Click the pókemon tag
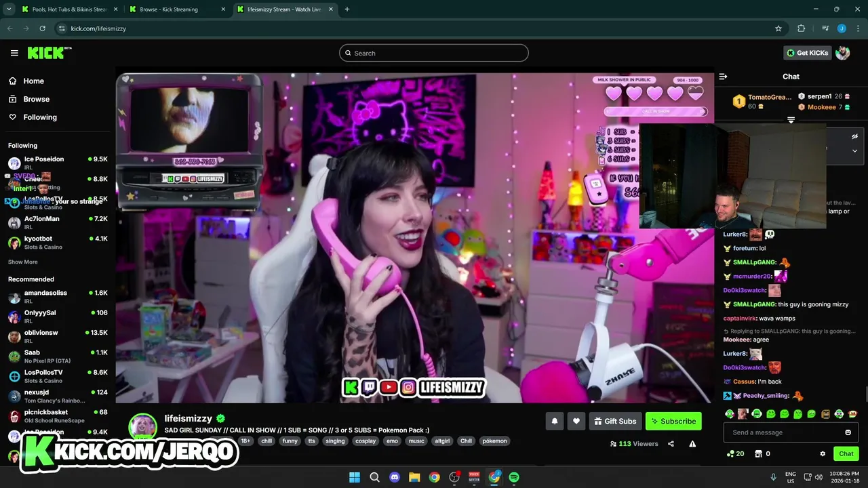 click(494, 441)
